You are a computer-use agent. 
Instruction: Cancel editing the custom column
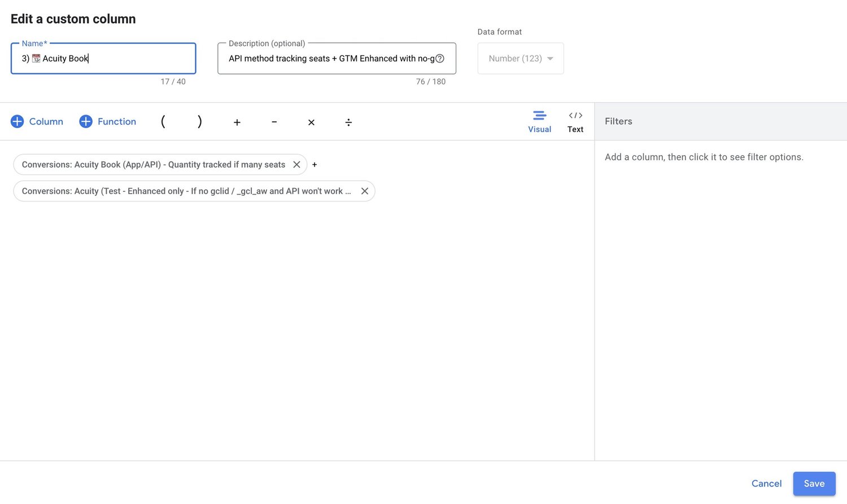click(x=766, y=484)
